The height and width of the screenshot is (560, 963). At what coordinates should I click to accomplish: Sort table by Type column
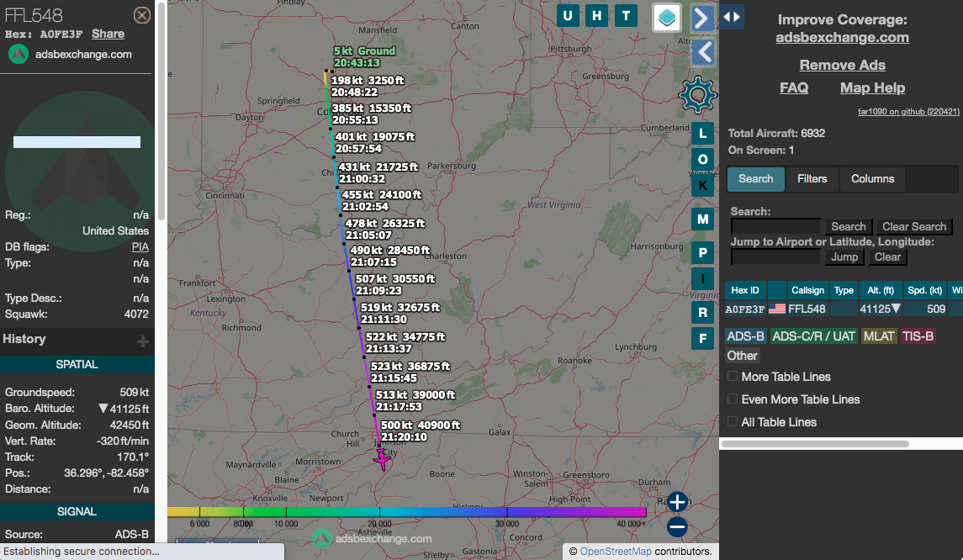pyautogui.click(x=844, y=290)
